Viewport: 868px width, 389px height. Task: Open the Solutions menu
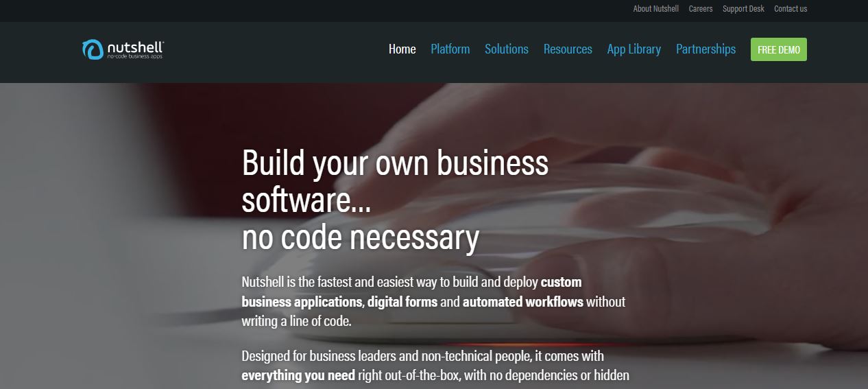coord(507,49)
